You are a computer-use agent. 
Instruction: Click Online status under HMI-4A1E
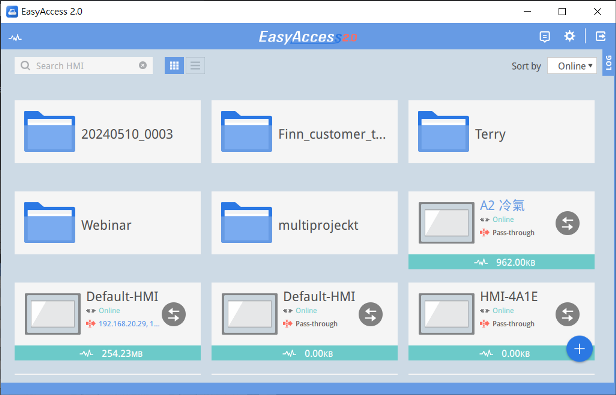tap(503, 310)
